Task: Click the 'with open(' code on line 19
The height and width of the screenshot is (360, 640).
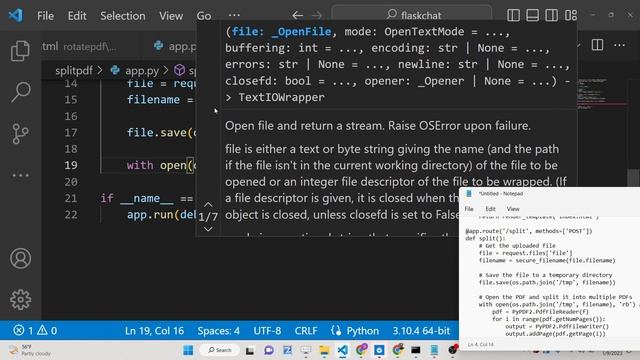Action: tap(161, 165)
